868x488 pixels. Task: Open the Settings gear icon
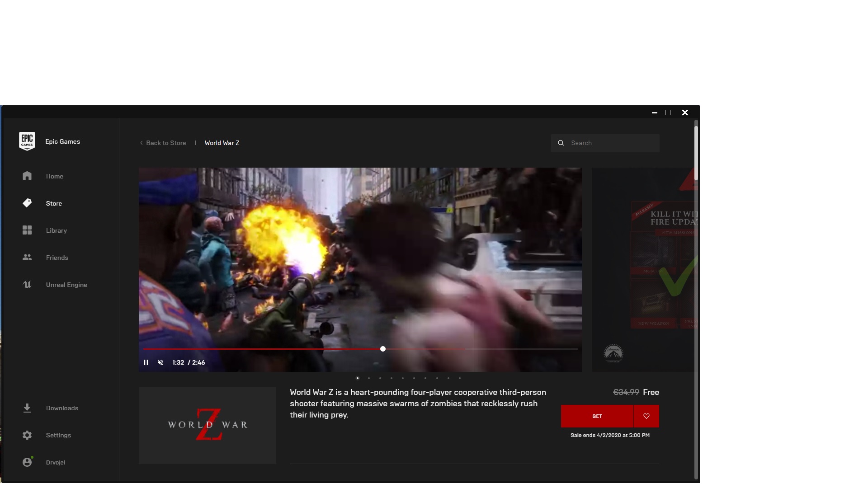coord(27,435)
